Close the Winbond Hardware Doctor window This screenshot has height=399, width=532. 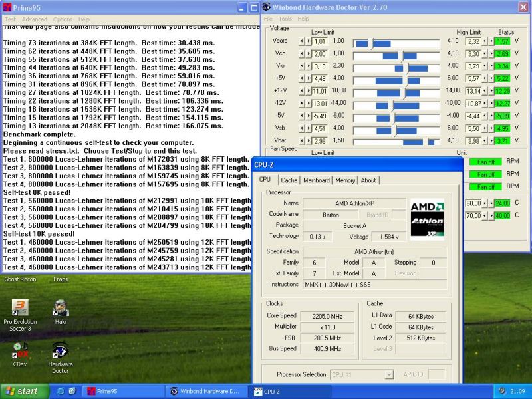(x=523, y=7)
